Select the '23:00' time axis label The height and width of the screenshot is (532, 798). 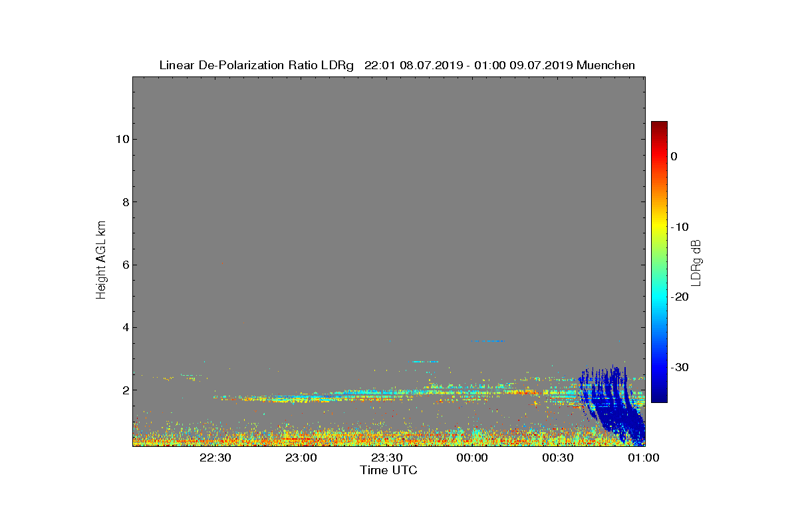(x=301, y=458)
